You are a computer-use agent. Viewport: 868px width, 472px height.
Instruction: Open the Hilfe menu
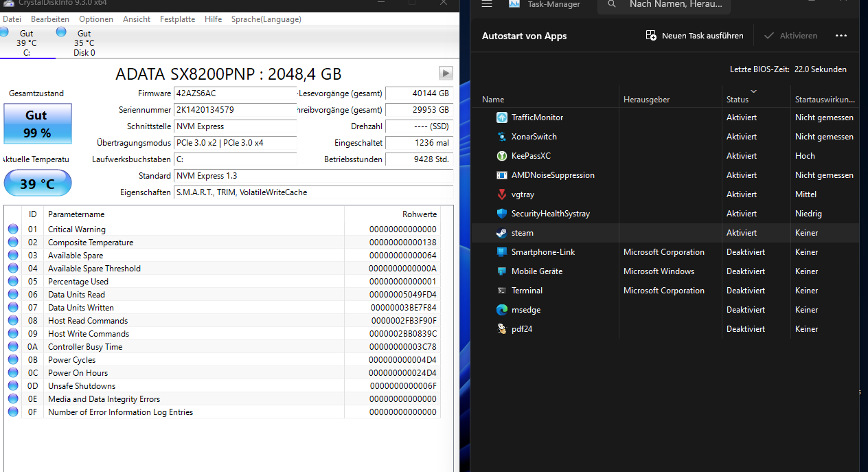point(213,19)
